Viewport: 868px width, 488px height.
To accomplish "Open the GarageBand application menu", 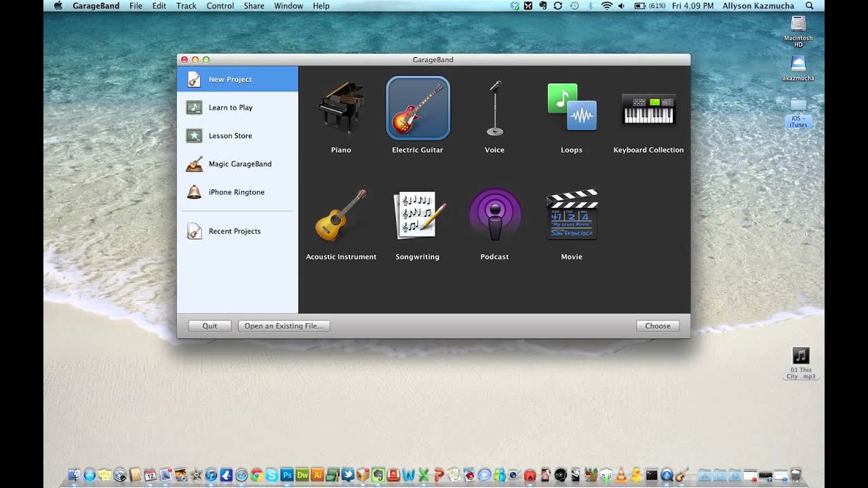I will pos(96,5).
